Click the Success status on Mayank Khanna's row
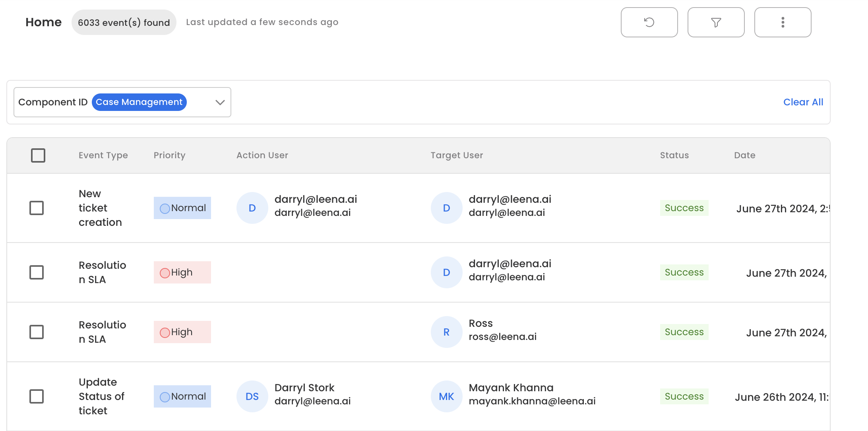 click(684, 396)
